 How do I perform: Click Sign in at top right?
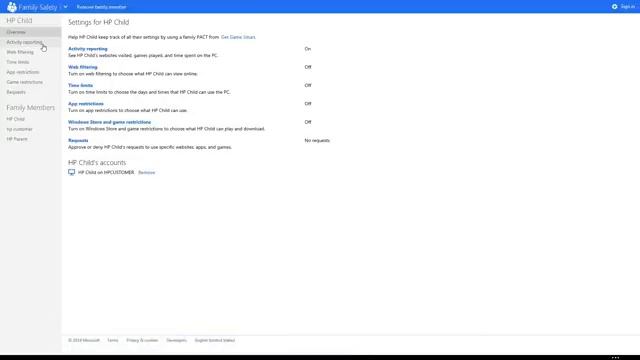627,7
